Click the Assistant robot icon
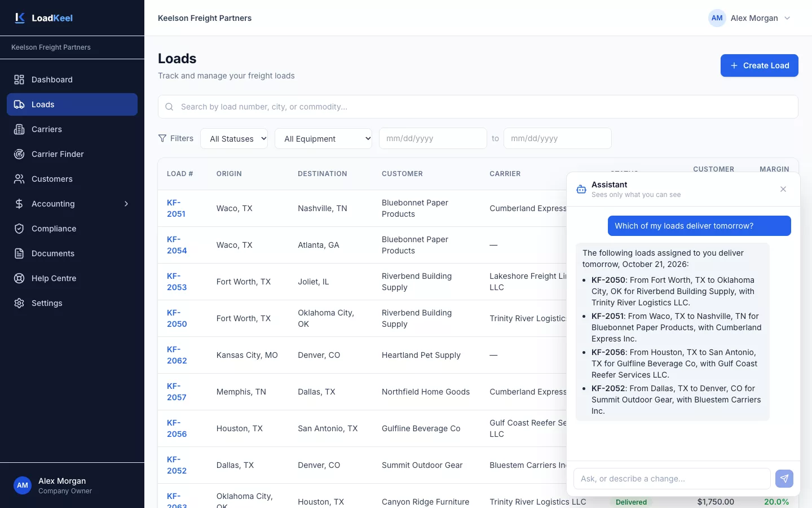 [x=581, y=189]
